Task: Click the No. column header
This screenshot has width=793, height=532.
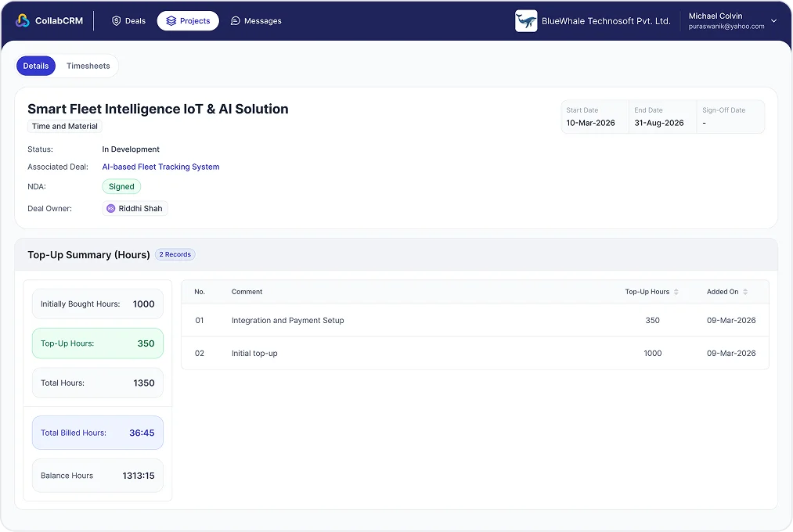Action: (200, 292)
